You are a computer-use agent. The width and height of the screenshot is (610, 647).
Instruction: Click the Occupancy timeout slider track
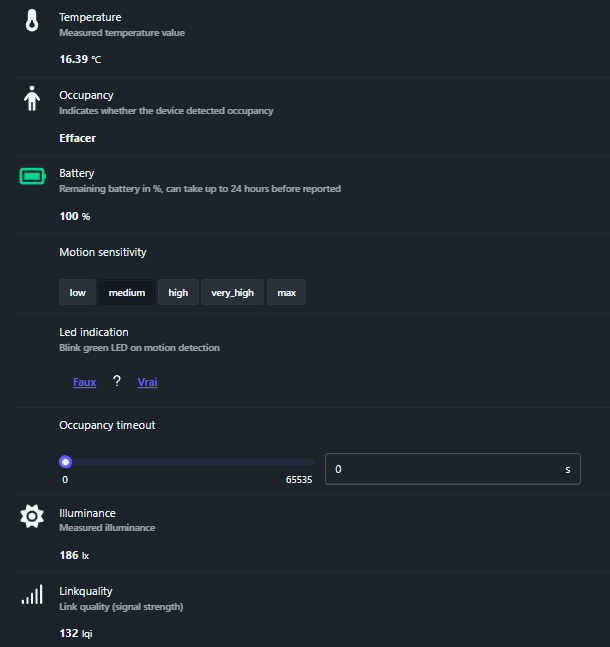[x=190, y=462]
